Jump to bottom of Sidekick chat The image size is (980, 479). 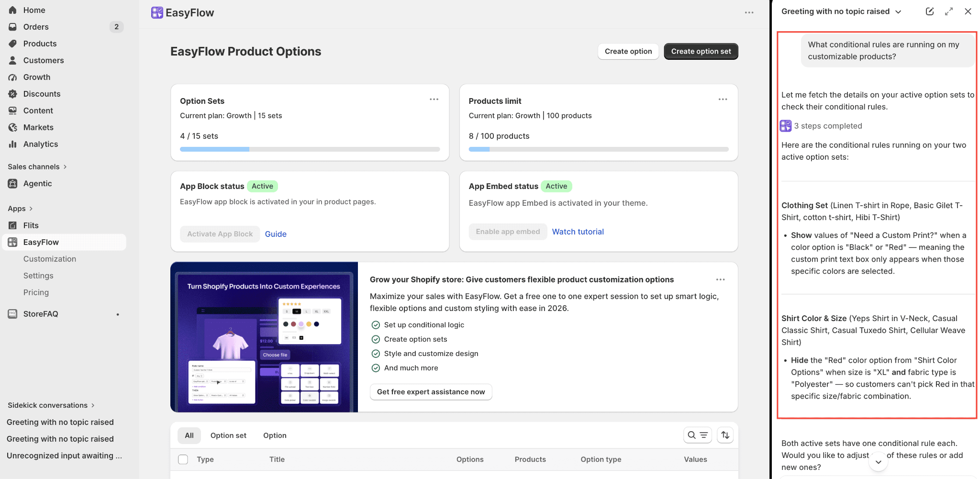878,462
